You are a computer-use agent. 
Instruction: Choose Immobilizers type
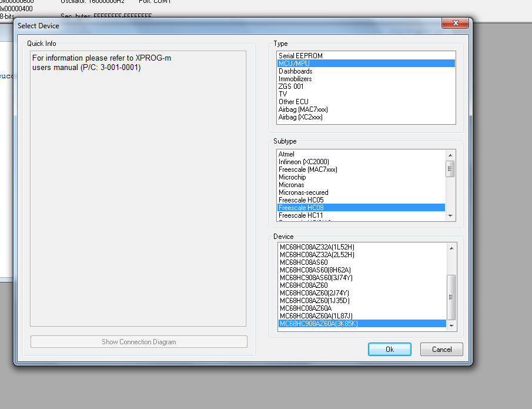pos(366,79)
